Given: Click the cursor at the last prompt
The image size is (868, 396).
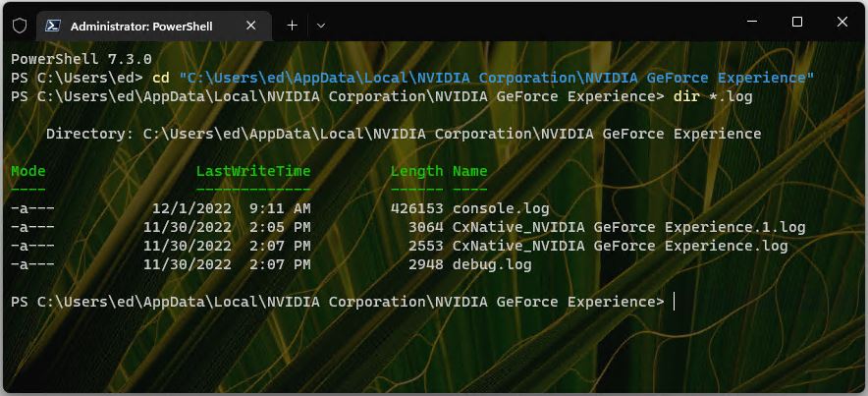Looking at the screenshot, I should [674, 302].
